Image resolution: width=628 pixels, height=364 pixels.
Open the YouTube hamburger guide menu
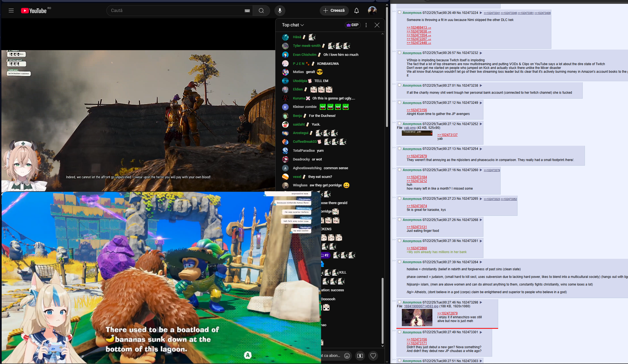[x=11, y=11]
